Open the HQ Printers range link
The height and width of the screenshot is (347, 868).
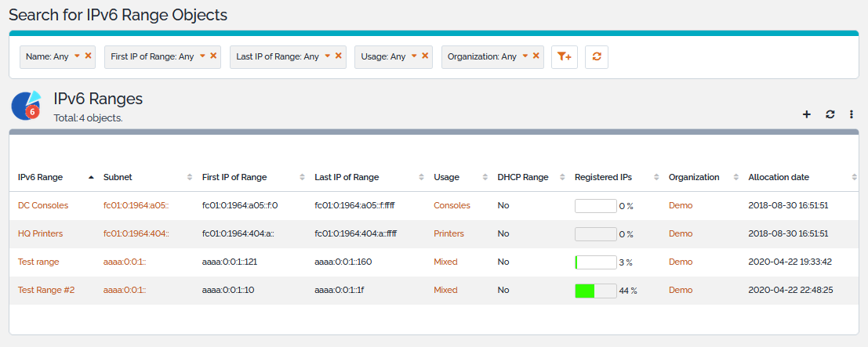pos(40,233)
